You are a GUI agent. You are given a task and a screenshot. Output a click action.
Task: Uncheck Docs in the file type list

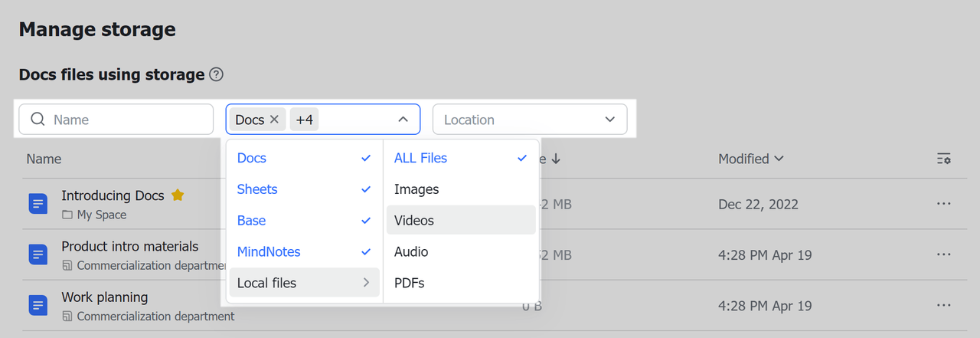click(304, 158)
